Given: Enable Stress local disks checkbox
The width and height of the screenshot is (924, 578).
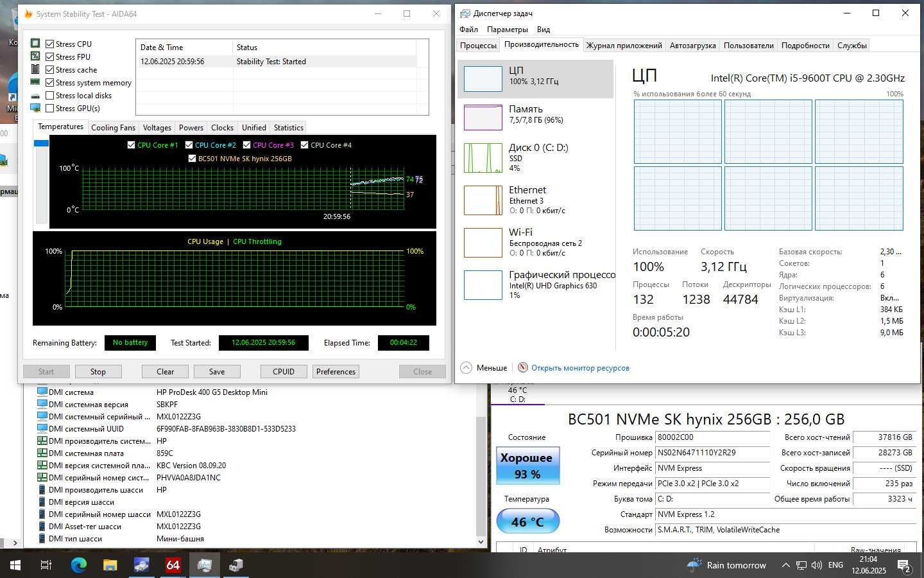Looking at the screenshot, I should (x=49, y=95).
